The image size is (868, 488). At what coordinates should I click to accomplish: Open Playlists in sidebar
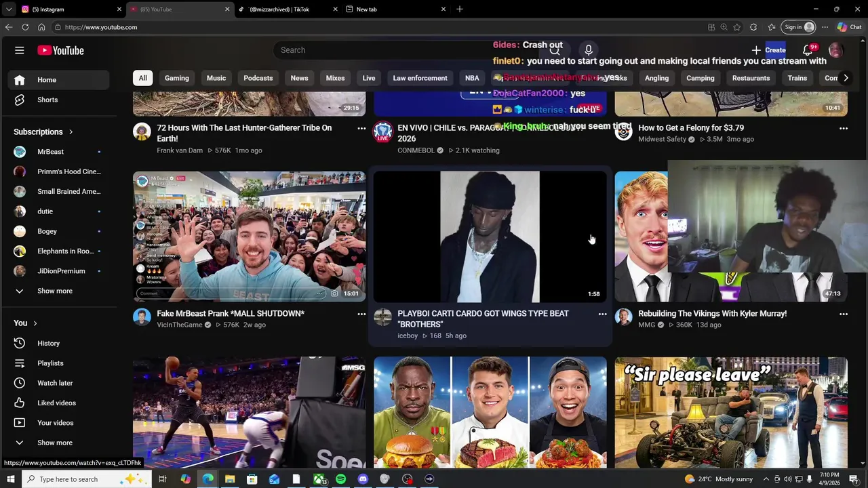point(58,363)
